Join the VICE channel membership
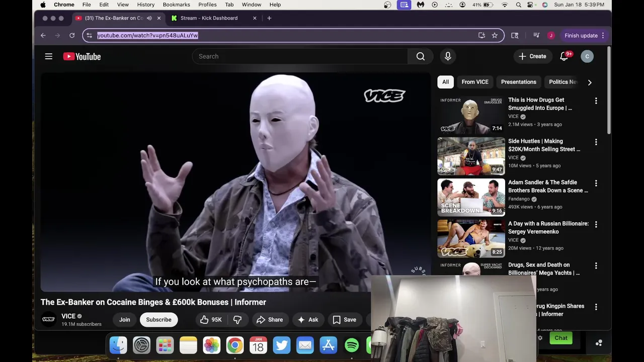The height and width of the screenshot is (362, 644). point(125,320)
